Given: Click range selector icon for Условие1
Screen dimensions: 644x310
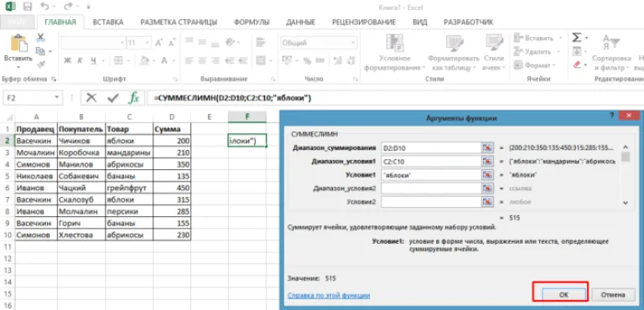Looking at the screenshot, I should [x=487, y=174].
